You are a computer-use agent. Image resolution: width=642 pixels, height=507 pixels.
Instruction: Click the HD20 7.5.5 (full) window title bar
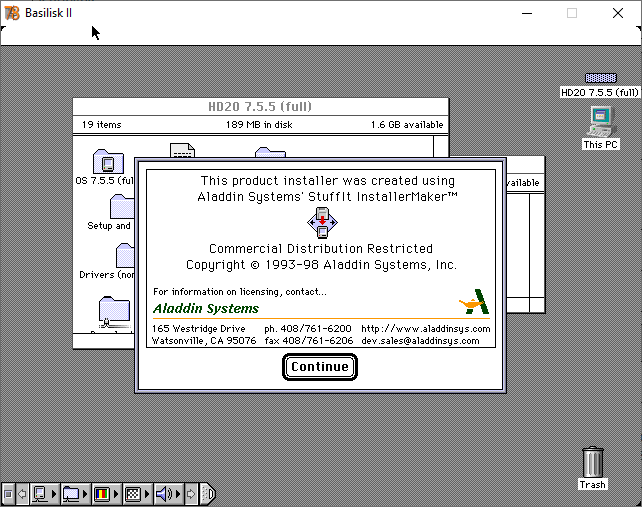pos(260,107)
